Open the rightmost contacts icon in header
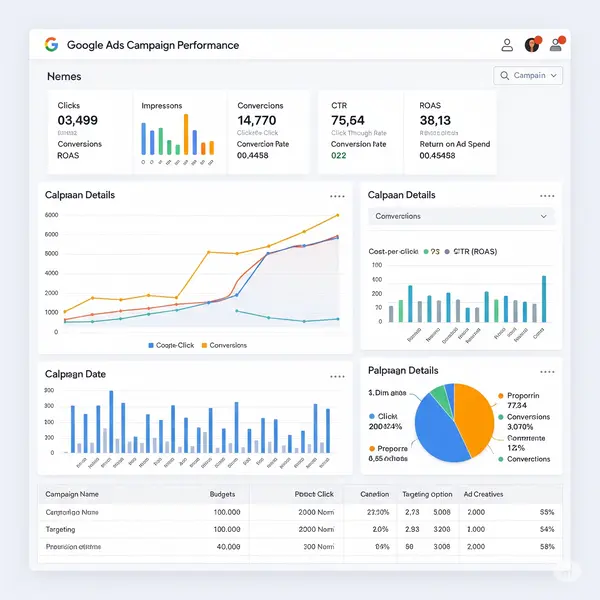 556,45
